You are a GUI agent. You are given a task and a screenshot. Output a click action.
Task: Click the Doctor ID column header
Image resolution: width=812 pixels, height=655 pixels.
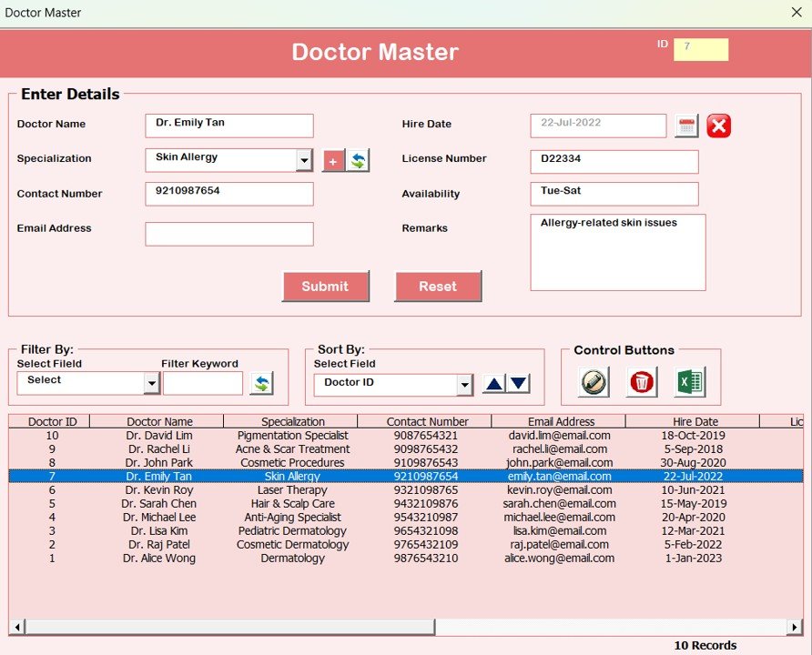tap(50, 421)
